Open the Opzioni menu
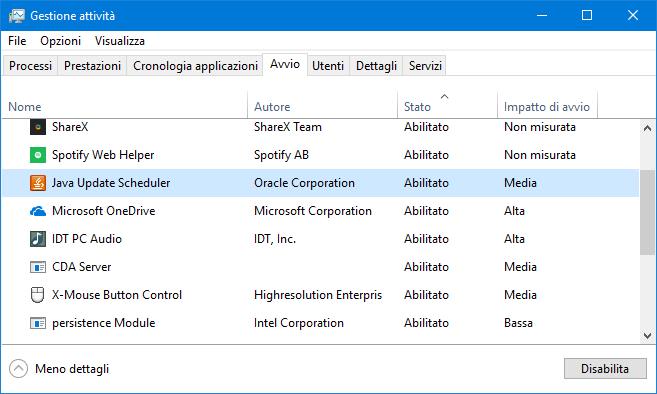The width and height of the screenshot is (657, 394). (60, 41)
